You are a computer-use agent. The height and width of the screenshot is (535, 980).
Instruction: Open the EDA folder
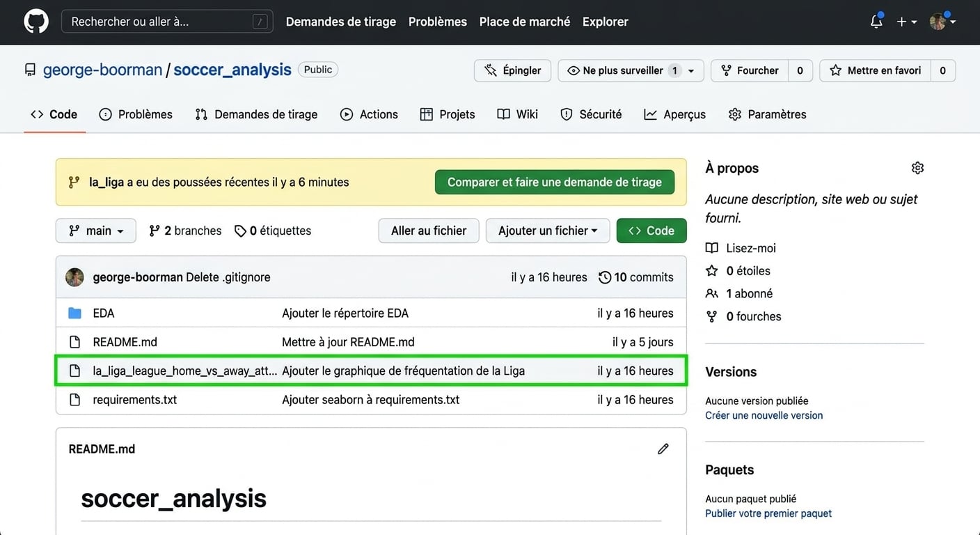pyautogui.click(x=104, y=313)
